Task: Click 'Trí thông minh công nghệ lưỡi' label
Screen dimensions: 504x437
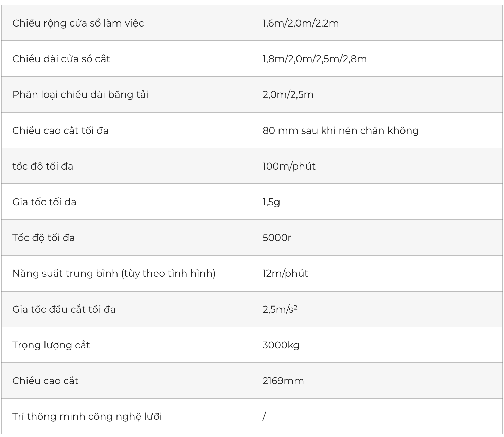Action: [x=87, y=416]
